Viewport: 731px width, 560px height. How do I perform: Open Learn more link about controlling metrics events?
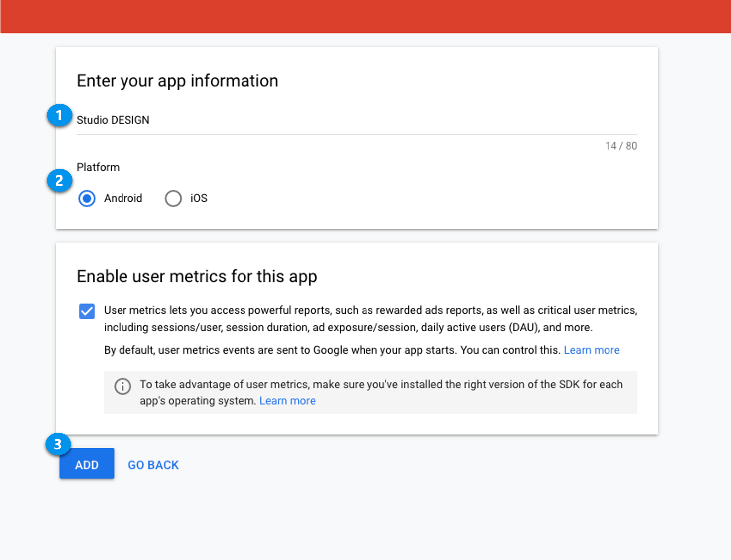(592, 350)
